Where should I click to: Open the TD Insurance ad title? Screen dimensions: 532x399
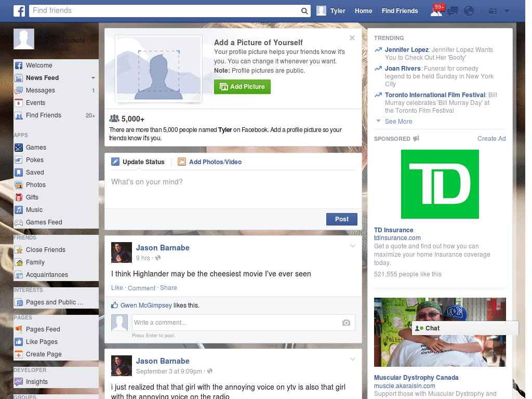click(394, 230)
